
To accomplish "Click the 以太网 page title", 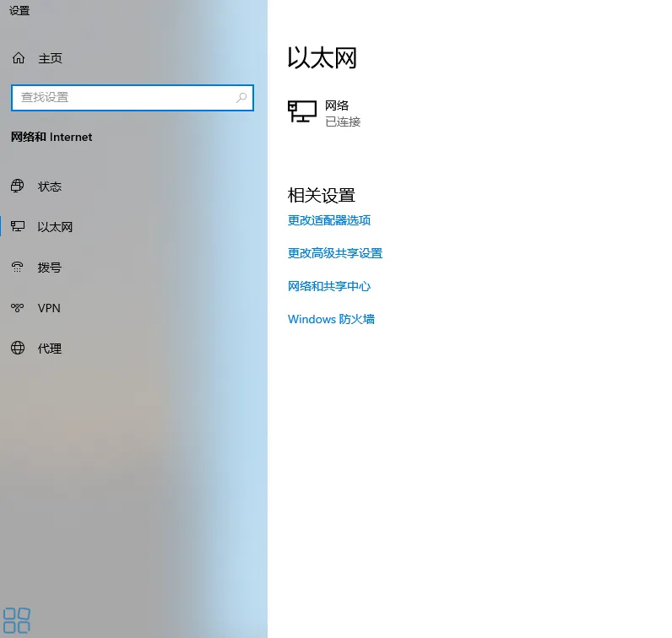I will click(x=322, y=58).
